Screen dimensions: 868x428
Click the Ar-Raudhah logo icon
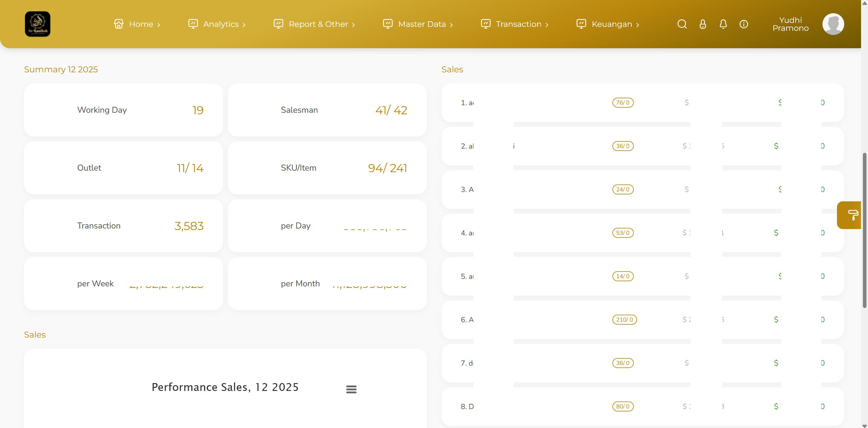click(x=37, y=24)
